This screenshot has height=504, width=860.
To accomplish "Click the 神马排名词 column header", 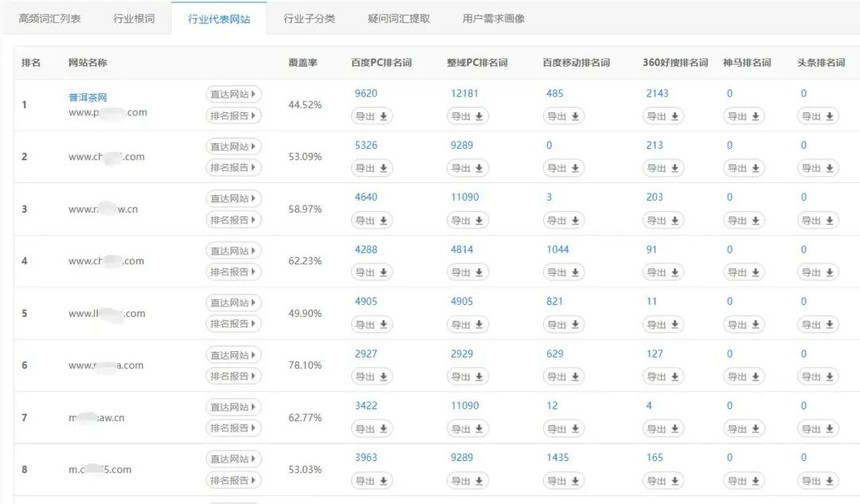I will click(x=746, y=63).
